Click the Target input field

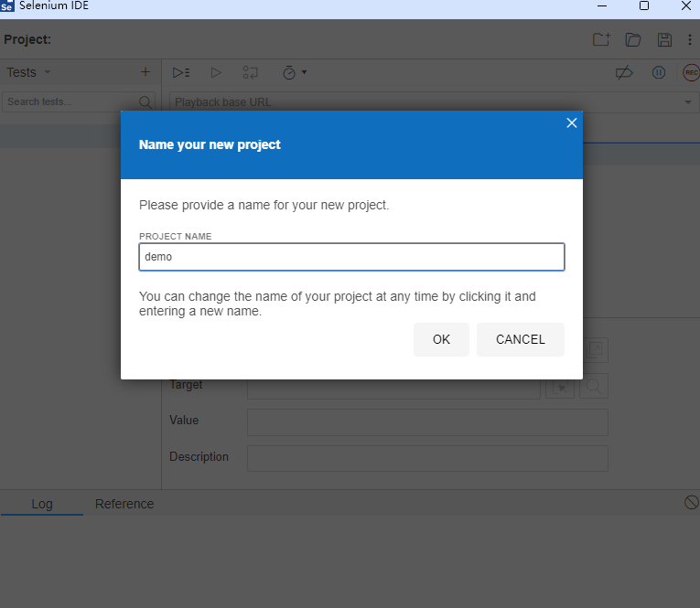point(393,389)
